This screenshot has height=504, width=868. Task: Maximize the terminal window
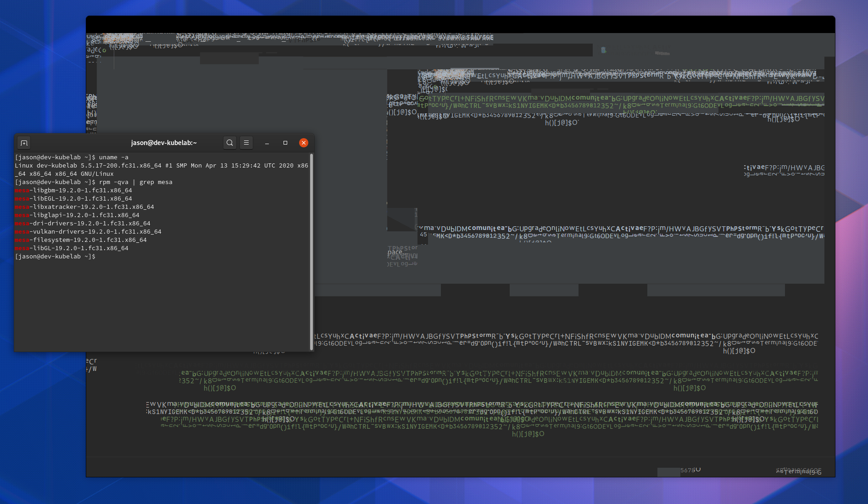[285, 143]
